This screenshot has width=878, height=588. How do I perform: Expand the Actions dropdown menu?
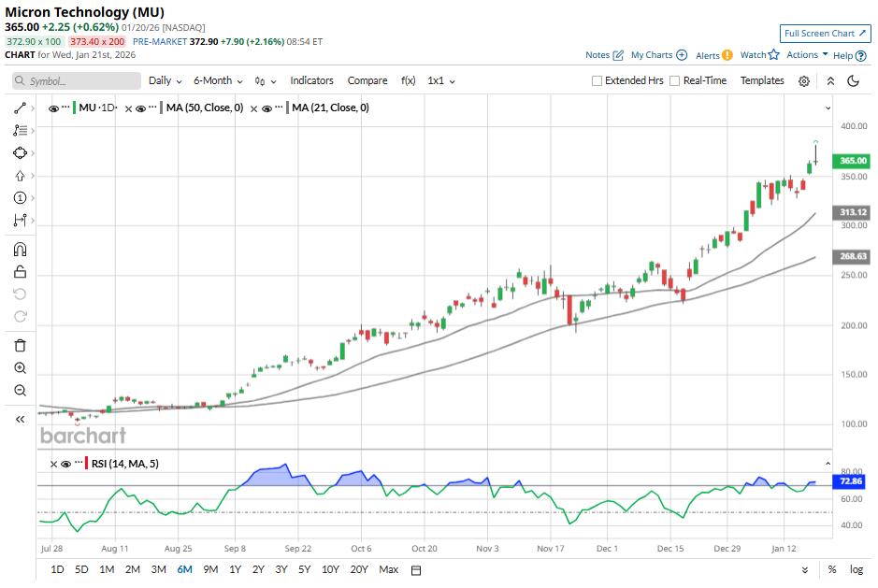click(x=807, y=55)
